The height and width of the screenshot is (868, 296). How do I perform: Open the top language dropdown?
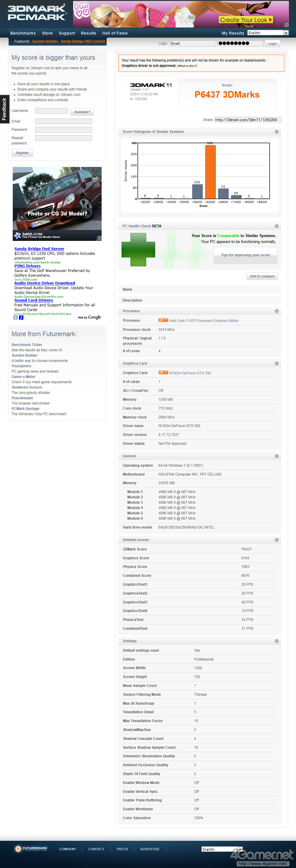268,33
